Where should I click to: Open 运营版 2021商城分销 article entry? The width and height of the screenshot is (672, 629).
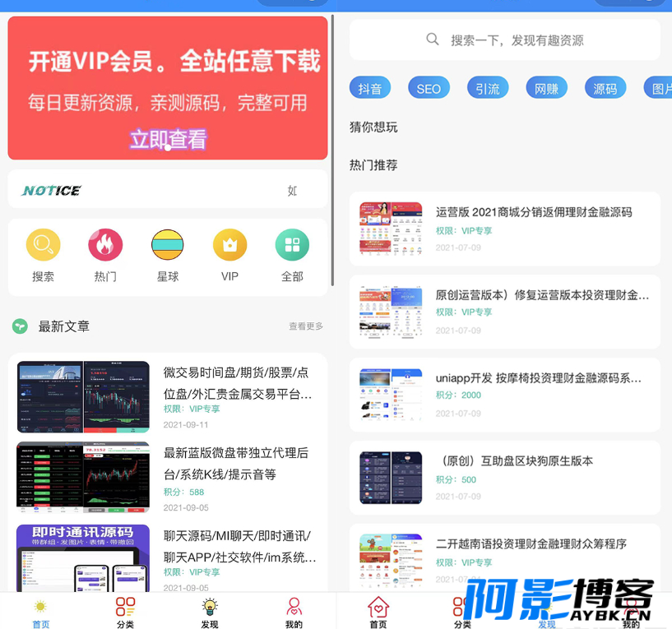(x=504, y=229)
